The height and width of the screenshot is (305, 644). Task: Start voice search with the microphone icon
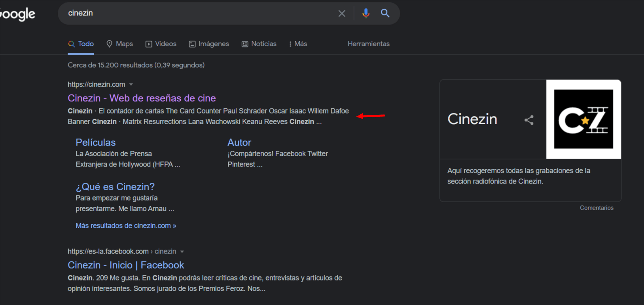[x=366, y=13]
